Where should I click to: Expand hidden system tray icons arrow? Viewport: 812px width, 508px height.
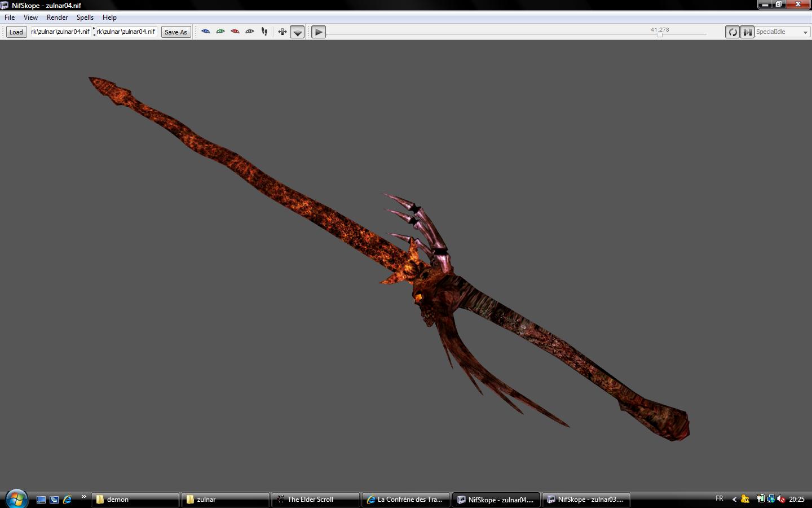point(734,499)
